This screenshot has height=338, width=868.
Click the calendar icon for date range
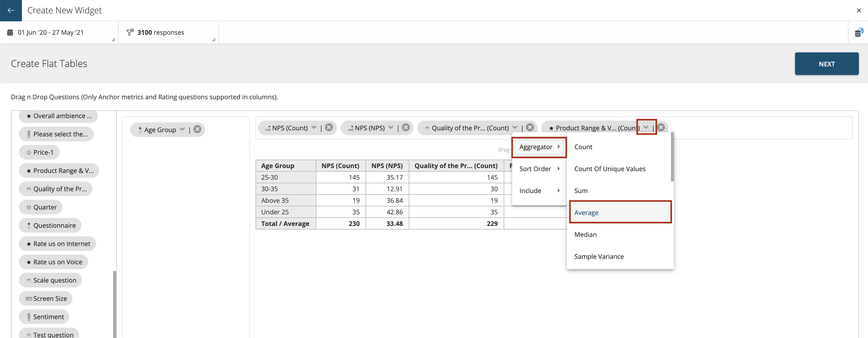(10, 32)
